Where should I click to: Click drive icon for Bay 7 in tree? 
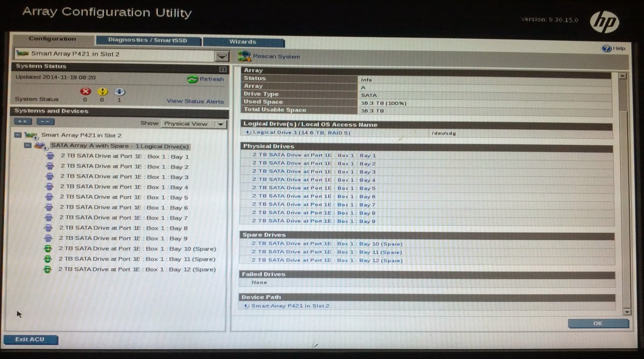click(x=49, y=217)
